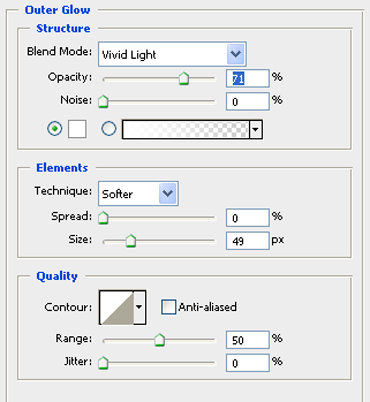Click the Opacity percentage field
The width and height of the screenshot is (370, 402).
pos(247,79)
